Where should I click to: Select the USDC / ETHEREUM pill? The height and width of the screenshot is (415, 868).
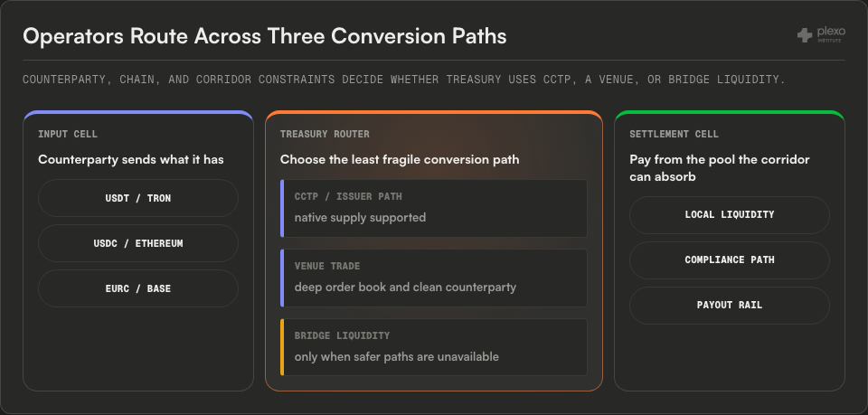click(x=138, y=243)
